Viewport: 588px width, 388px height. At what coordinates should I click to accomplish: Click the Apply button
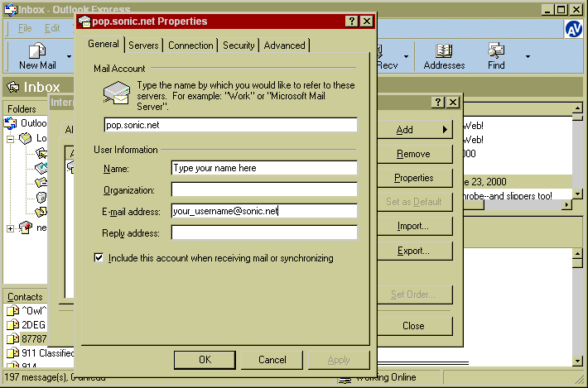(x=339, y=360)
